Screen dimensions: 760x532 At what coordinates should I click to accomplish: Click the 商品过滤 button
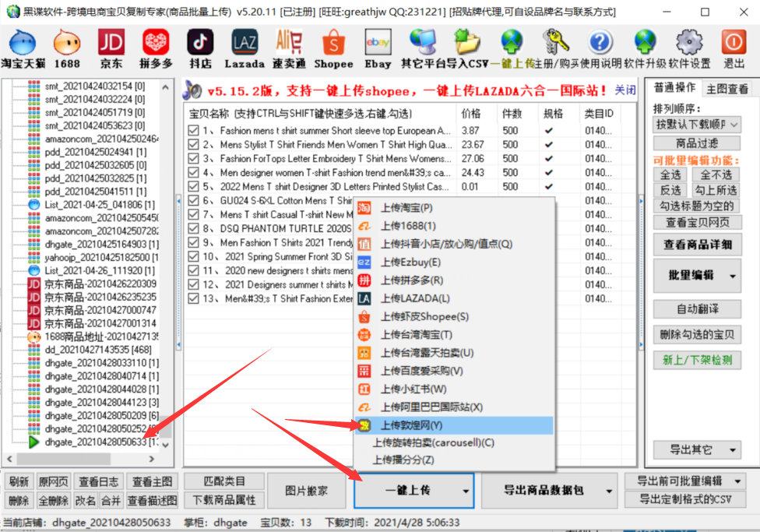click(x=697, y=143)
